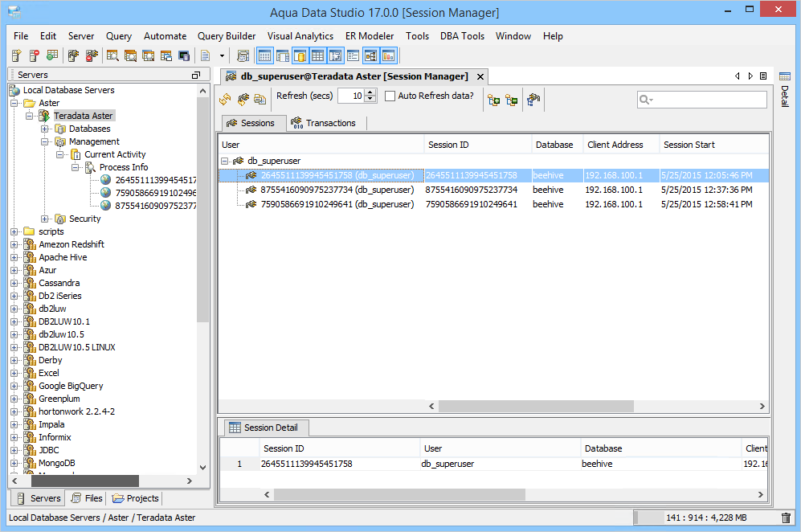Click the dark terminal database toolbar icon
The width and height of the screenshot is (801, 532).
tap(184, 55)
